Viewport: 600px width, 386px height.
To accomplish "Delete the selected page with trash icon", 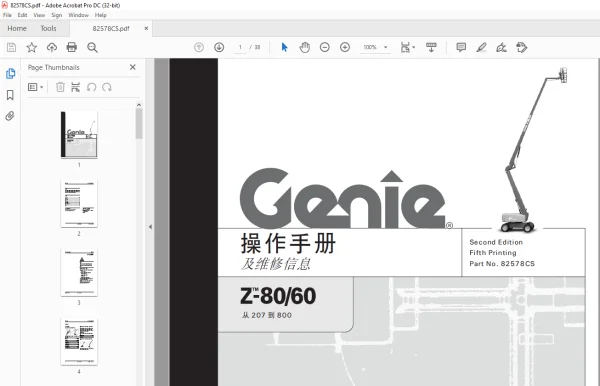I will click(60, 87).
